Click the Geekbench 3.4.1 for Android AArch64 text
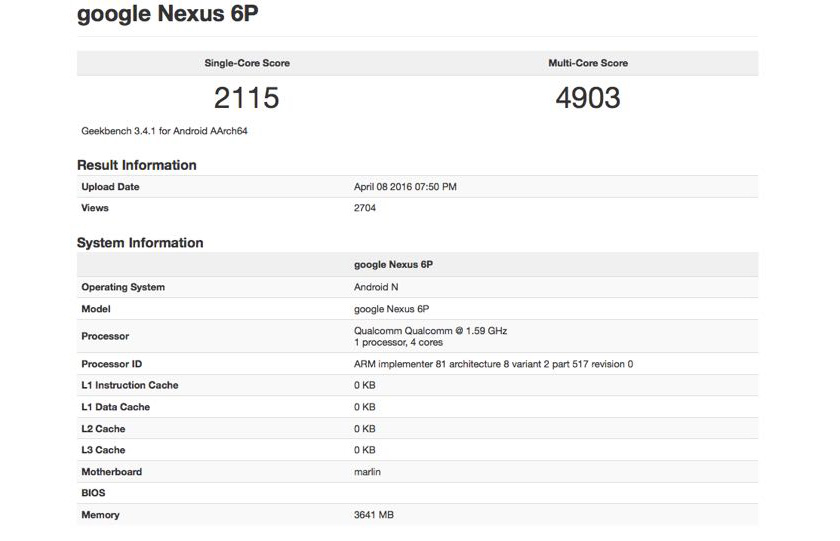 pos(164,131)
